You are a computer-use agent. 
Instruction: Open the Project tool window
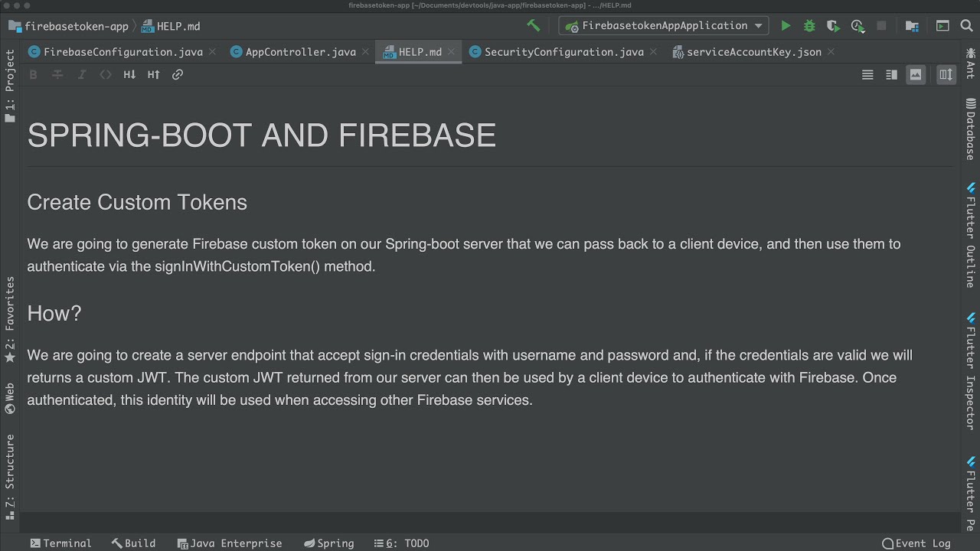click(10, 86)
